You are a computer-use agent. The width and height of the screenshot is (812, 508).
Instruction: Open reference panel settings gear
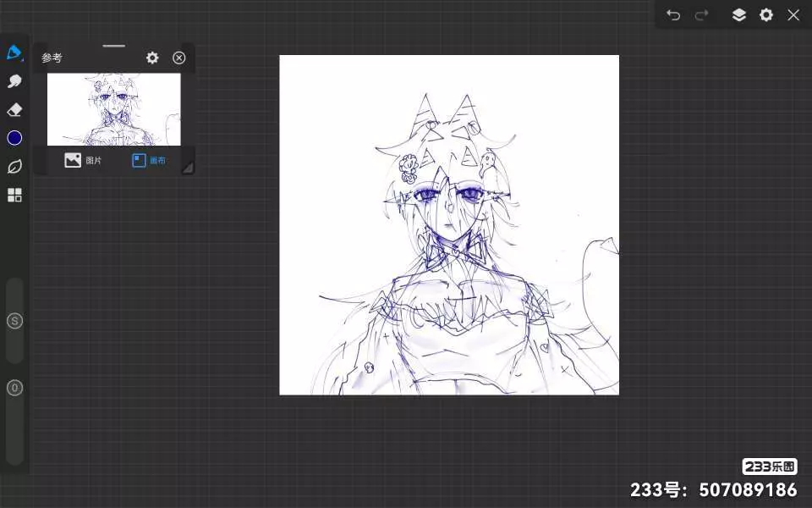[x=152, y=58]
